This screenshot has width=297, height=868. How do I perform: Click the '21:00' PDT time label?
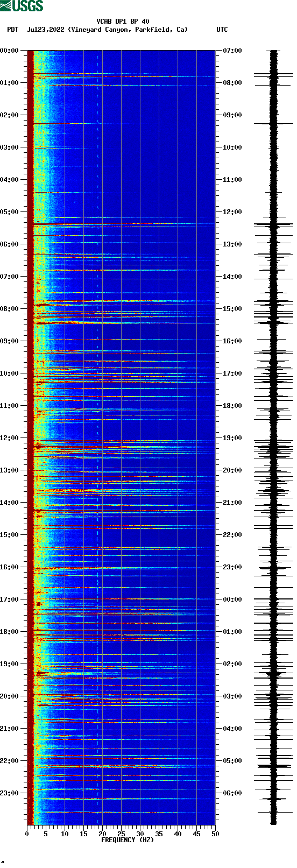[x=10, y=729]
